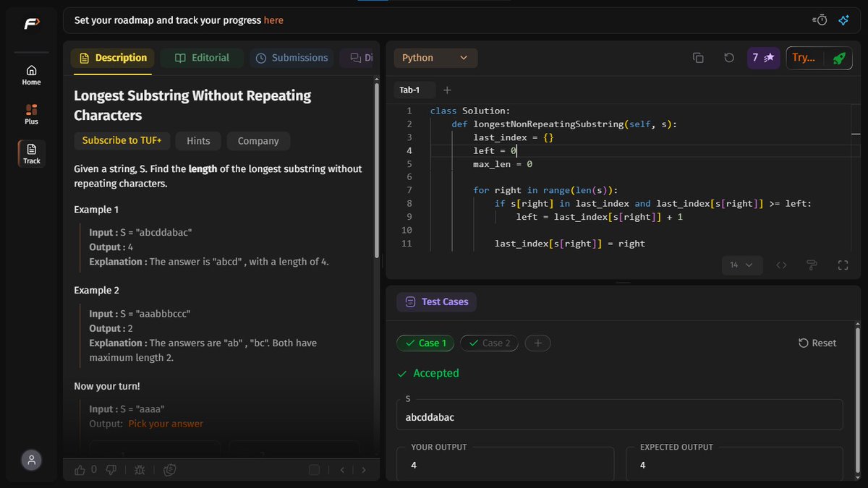Open the Plus section
This screenshot has width=868, height=488.
[x=31, y=114]
